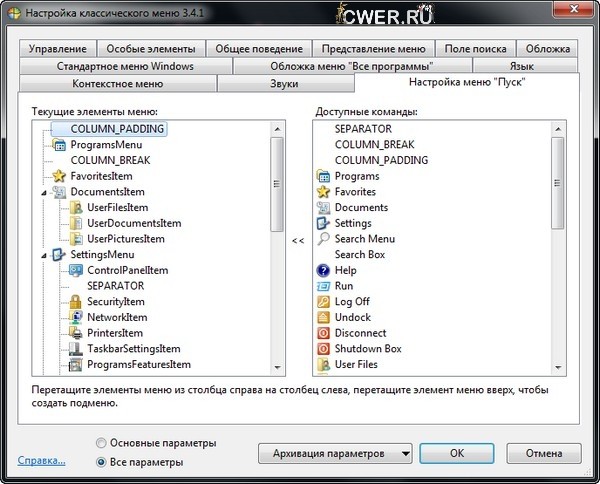Open the Архивация параметров dropdown

point(335,454)
